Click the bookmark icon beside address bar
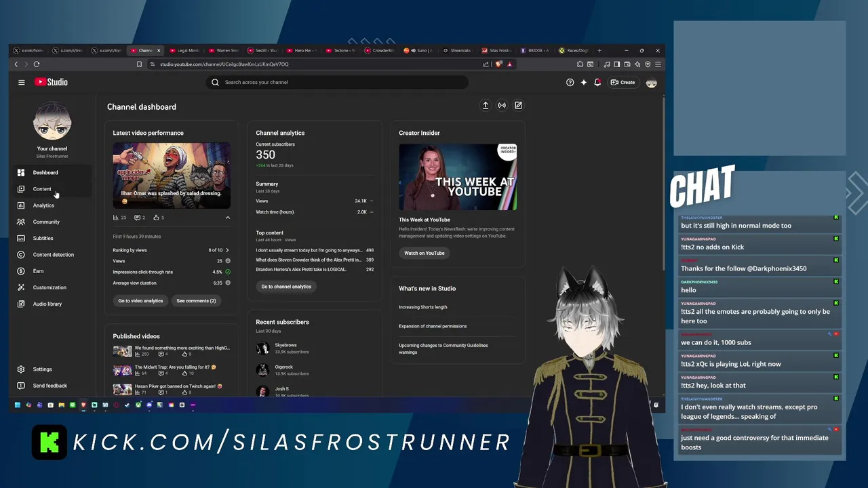 click(139, 64)
